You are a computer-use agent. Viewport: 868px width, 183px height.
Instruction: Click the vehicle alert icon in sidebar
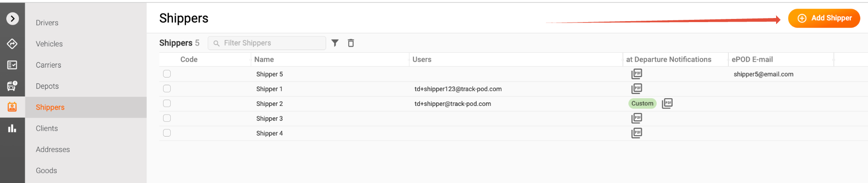pos(12,86)
